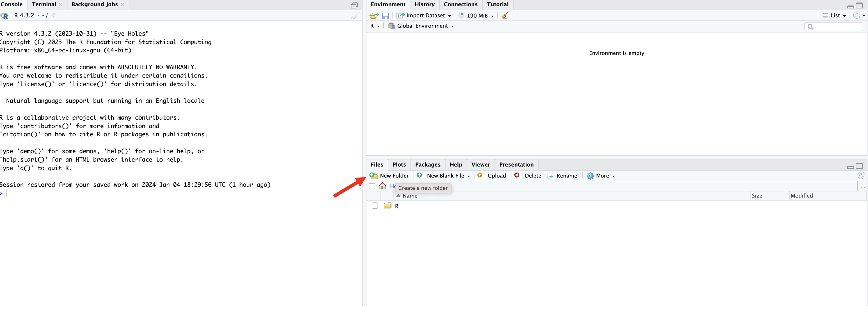Create a new folder in Files pane
The width and height of the screenshot is (868, 315).
point(390,176)
